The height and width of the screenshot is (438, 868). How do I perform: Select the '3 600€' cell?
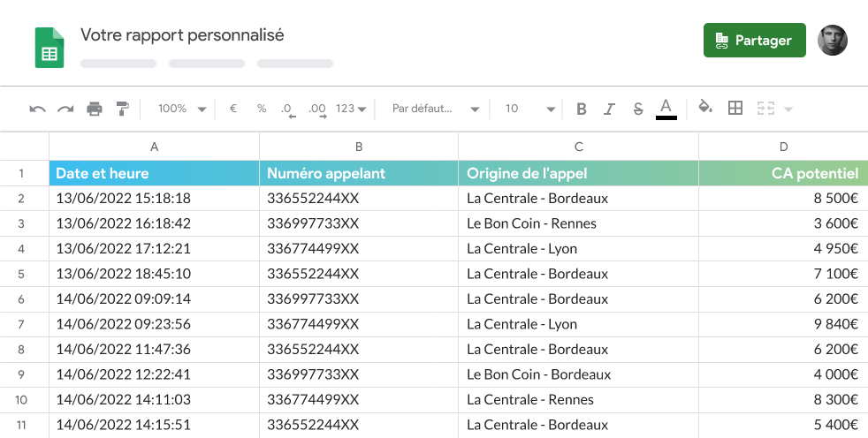(783, 223)
